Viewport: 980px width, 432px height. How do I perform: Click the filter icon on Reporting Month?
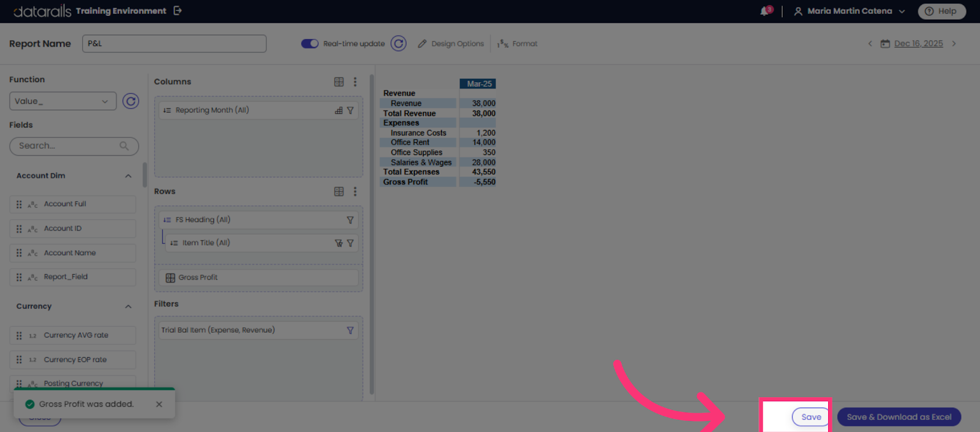pos(350,110)
